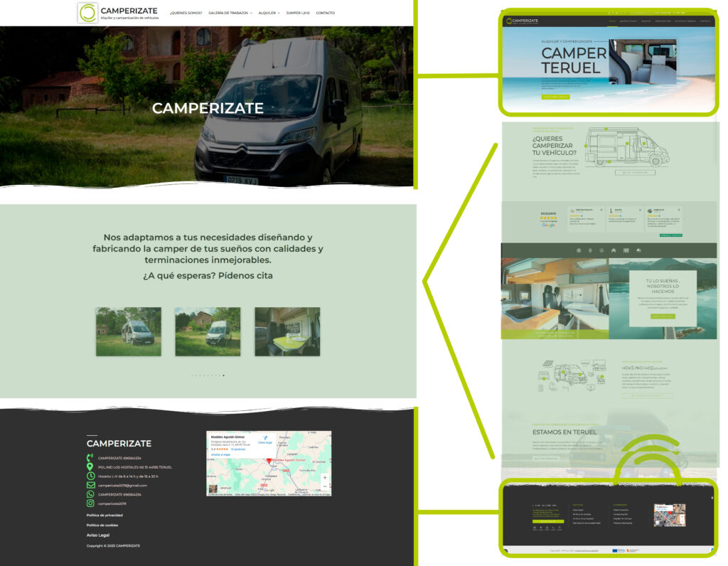Select the last active carousel dot
Viewport: 728px width, 566px height.
(x=223, y=375)
